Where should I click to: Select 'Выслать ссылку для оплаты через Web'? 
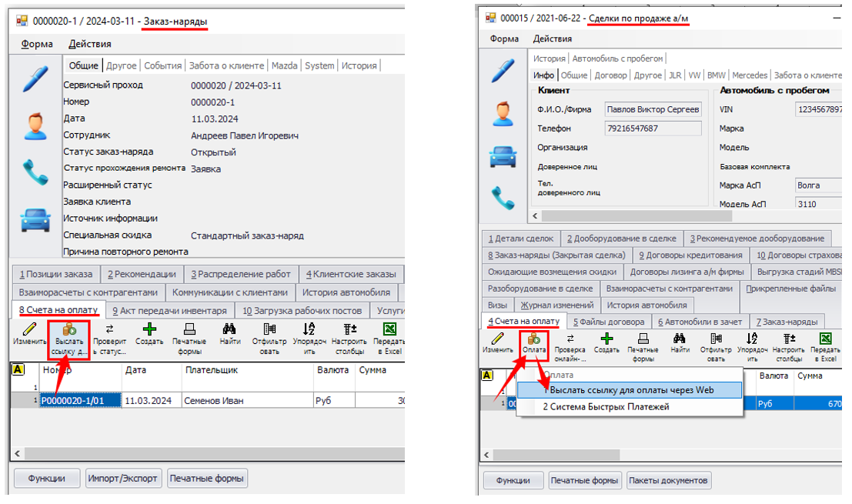pyautogui.click(x=629, y=390)
